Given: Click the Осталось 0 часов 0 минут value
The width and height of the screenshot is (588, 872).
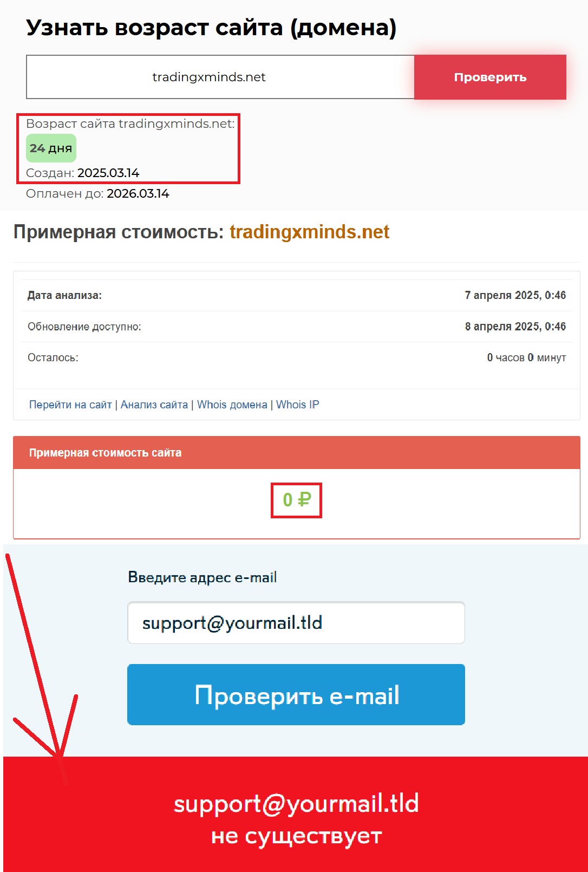Looking at the screenshot, I should coord(526,357).
